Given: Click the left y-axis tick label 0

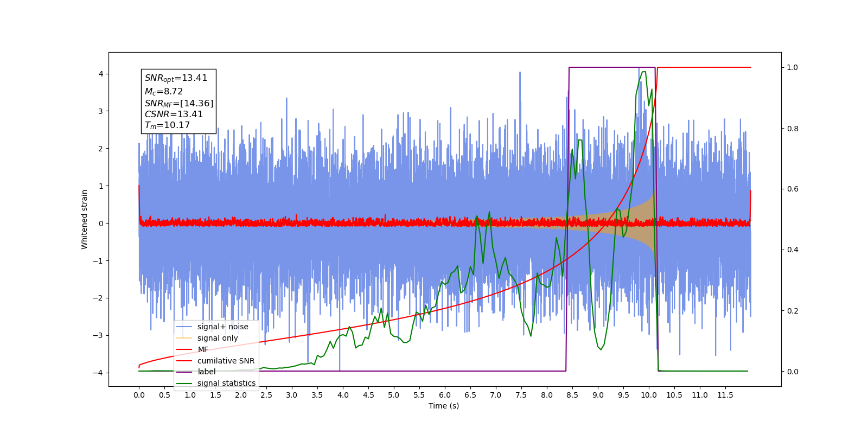Looking at the screenshot, I should pos(101,224).
